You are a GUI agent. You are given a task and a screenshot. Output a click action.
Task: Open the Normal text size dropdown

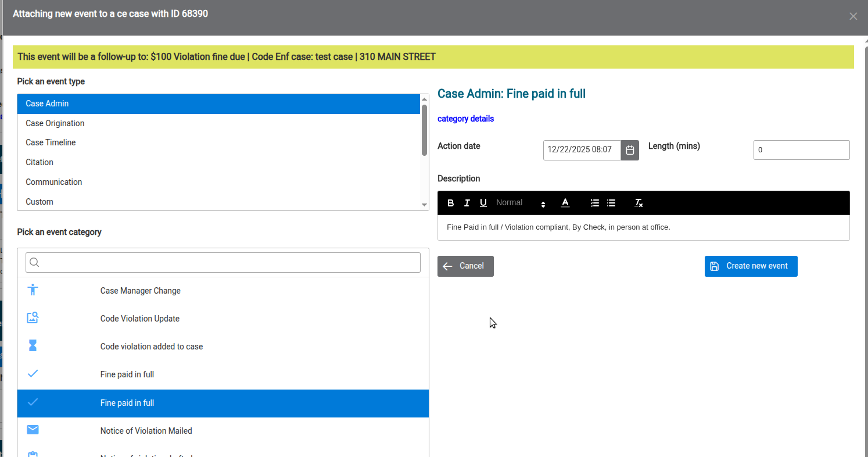[521, 203]
